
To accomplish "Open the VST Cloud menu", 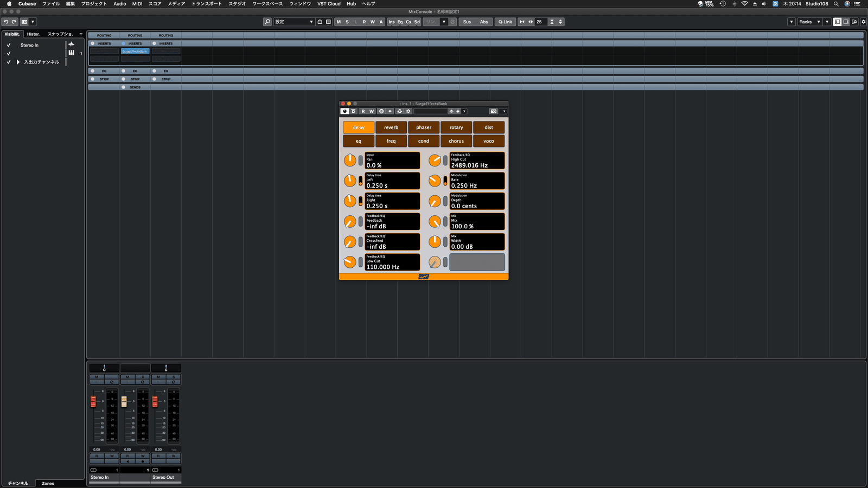I will tap(329, 4).
